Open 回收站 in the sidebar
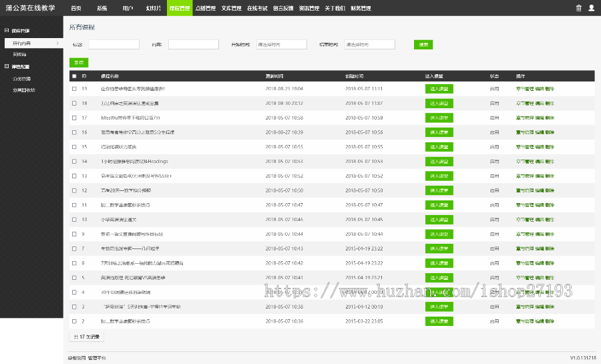This screenshot has height=364, width=601. 19,54
